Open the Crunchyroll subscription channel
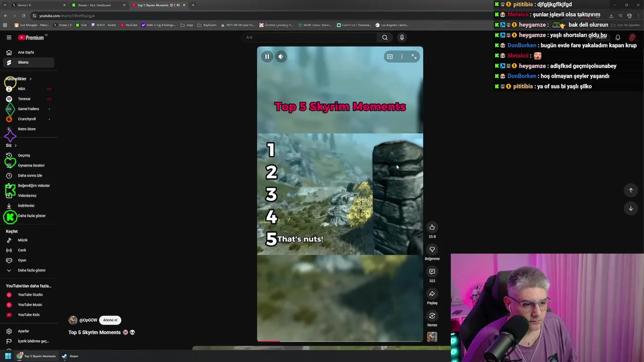The height and width of the screenshot is (362, 644). (29, 119)
